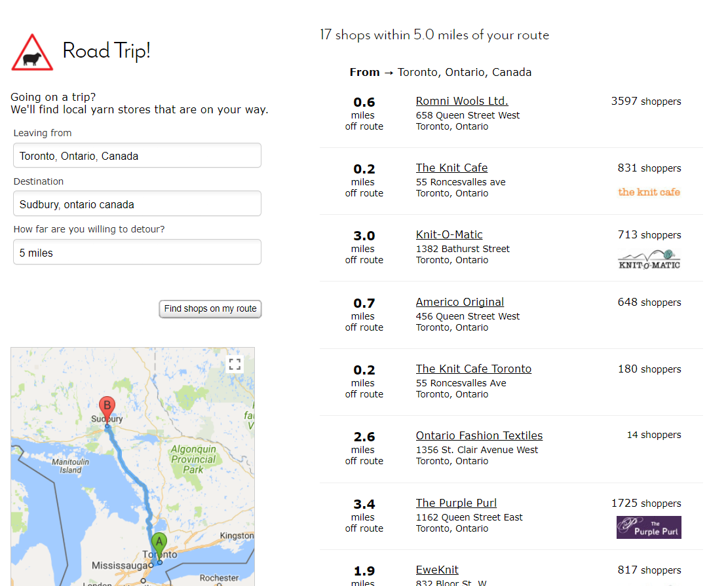Open the Romni Wools Ltd. link

(462, 101)
